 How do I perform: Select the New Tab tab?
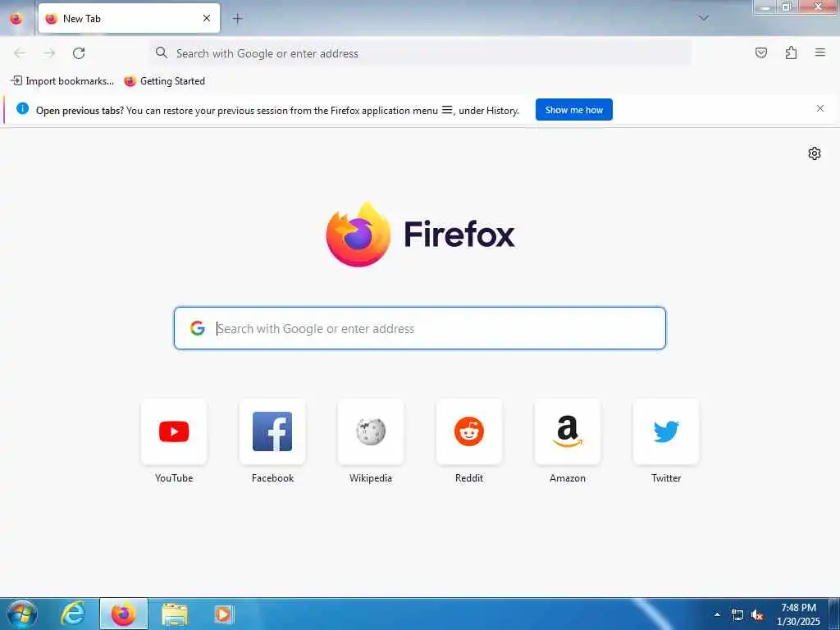[x=129, y=18]
